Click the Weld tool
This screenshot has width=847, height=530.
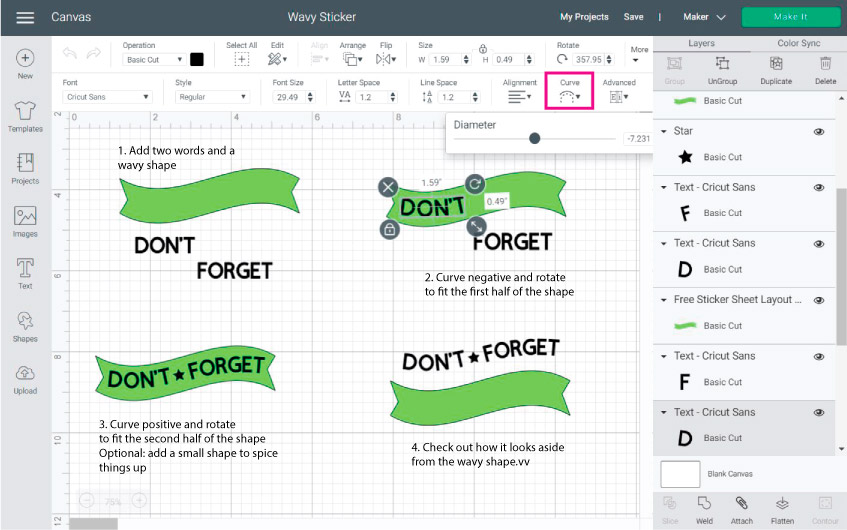tap(704, 510)
